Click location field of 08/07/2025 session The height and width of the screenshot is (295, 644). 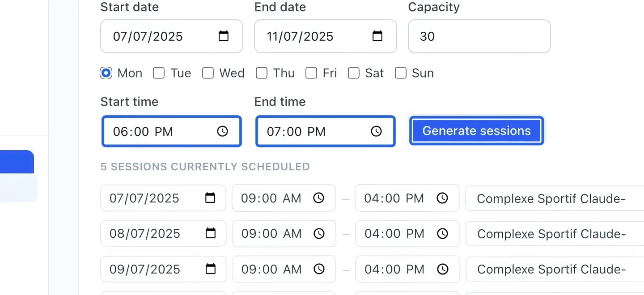(555, 233)
